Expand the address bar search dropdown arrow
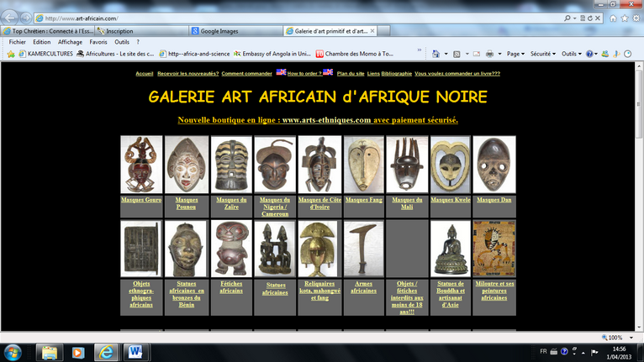Viewport: 644px width, 362px height. pos(574,18)
